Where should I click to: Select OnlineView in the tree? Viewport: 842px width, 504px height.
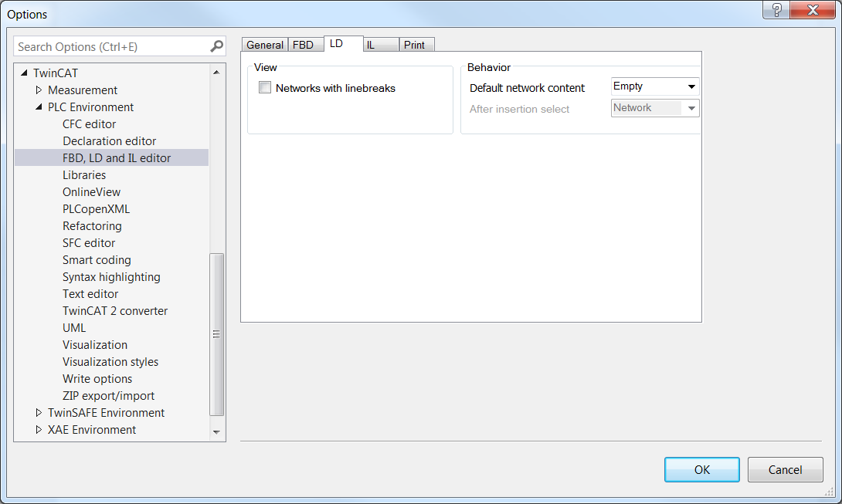point(91,192)
